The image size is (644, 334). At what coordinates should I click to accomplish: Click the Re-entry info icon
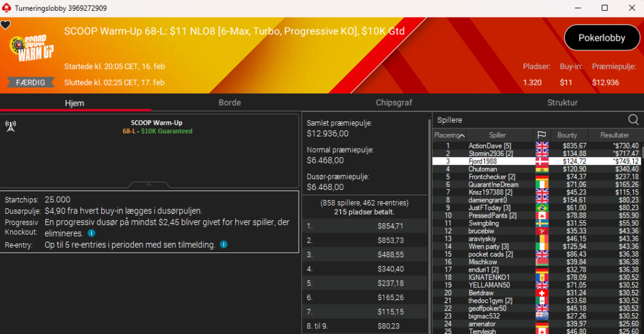(223, 245)
